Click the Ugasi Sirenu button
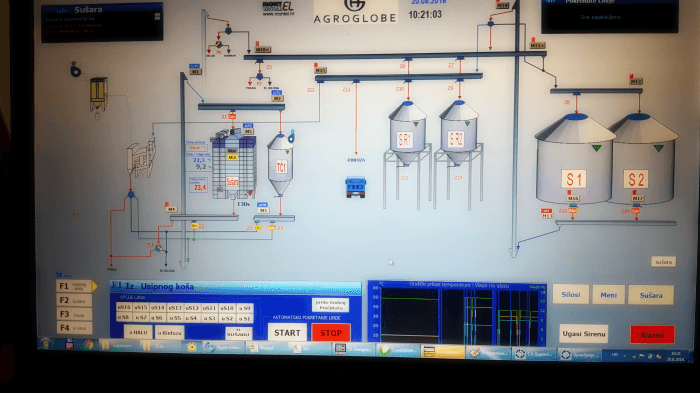The image size is (700, 393). pyautogui.click(x=584, y=334)
